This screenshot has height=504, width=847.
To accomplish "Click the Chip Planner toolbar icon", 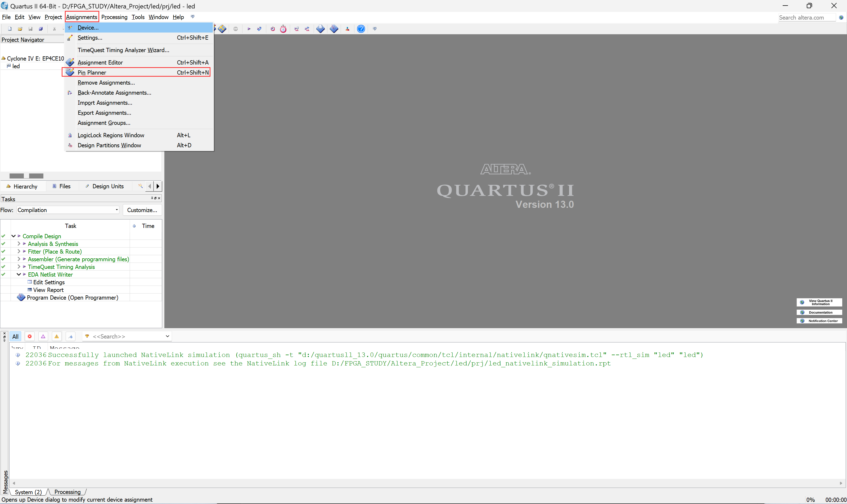I will point(222,29).
